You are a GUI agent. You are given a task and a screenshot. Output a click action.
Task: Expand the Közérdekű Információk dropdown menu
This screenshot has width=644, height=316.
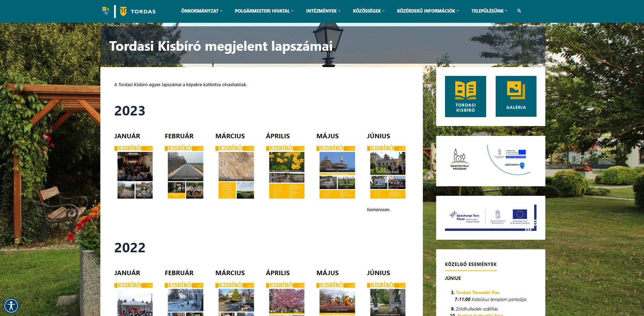click(x=428, y=11)
